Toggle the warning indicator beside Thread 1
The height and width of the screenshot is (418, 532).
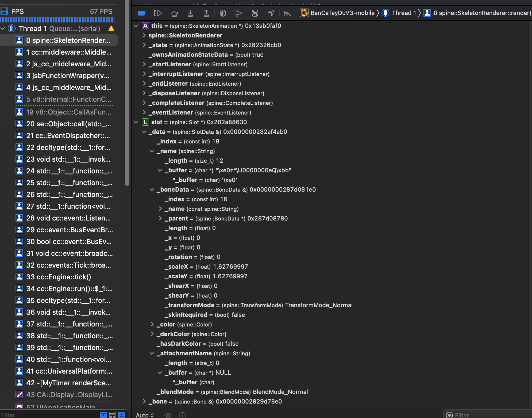(111, 28)
